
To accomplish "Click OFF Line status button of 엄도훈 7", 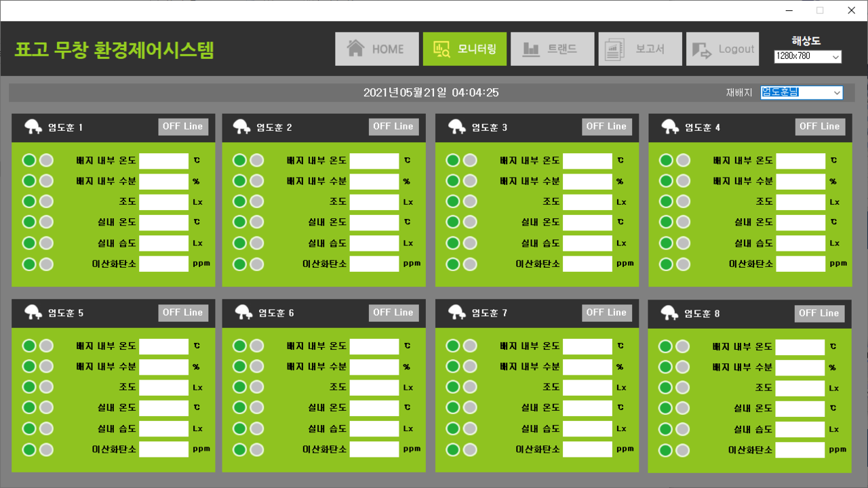I will click(607, 312).
